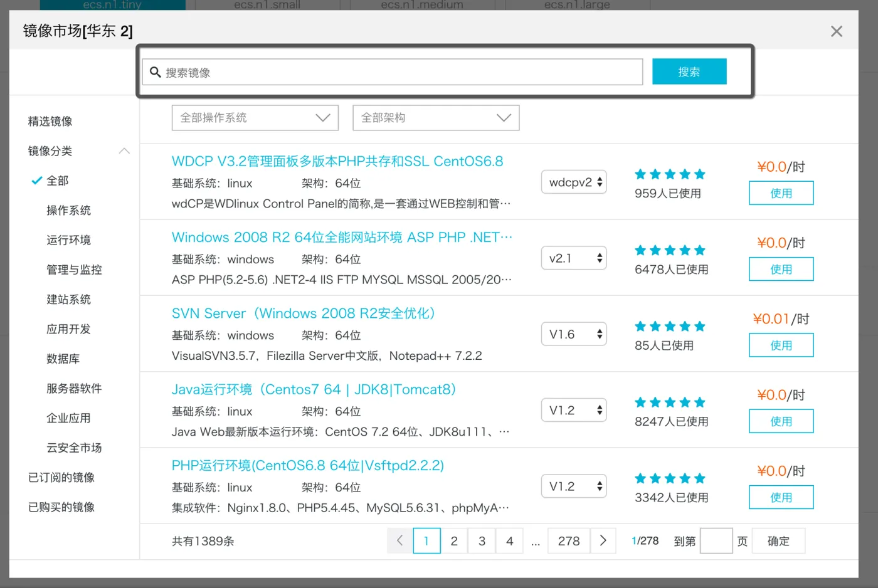The image size is (878, 588).
Task: Go to page 278
Action: point(569,540)
